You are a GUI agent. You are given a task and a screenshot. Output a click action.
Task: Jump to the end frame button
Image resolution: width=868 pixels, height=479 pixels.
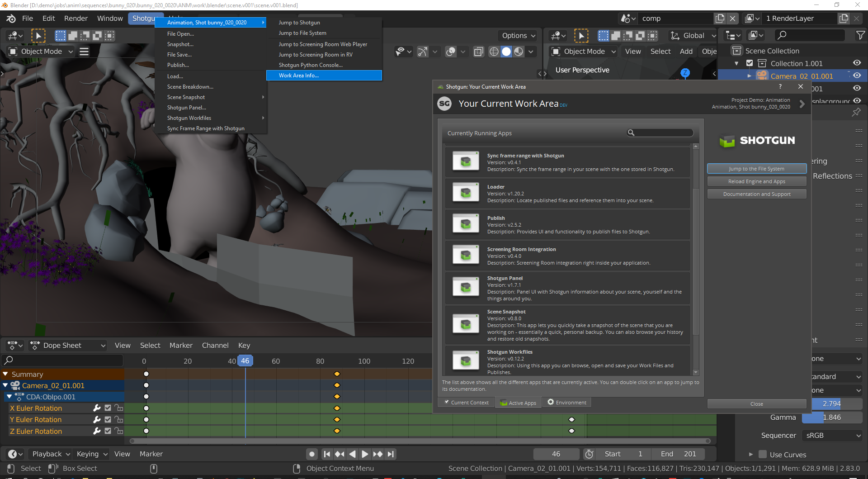click(391, 454)
